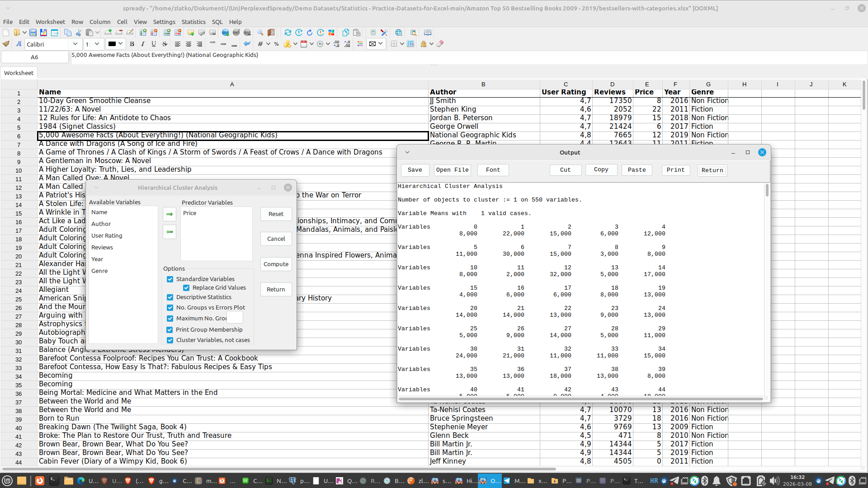
Task: Open the Statistics menu
Action: (x=193, y=22)
